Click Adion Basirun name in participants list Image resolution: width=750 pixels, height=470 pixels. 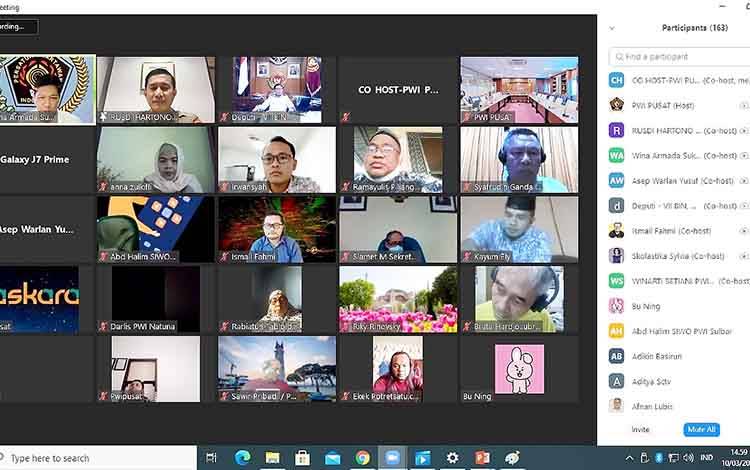(657, 356)
